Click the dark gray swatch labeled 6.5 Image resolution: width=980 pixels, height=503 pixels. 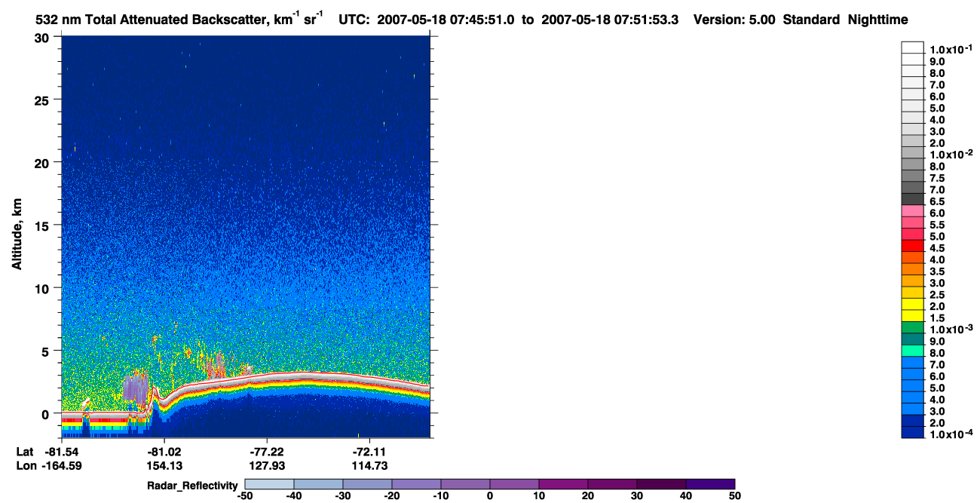(x=913, y=199)
